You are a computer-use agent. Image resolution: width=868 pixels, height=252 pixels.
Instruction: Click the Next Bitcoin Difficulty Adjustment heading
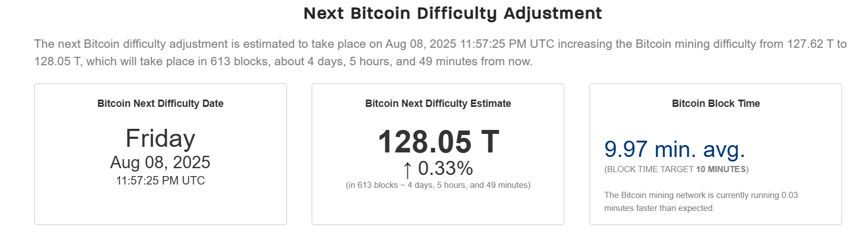453,13
